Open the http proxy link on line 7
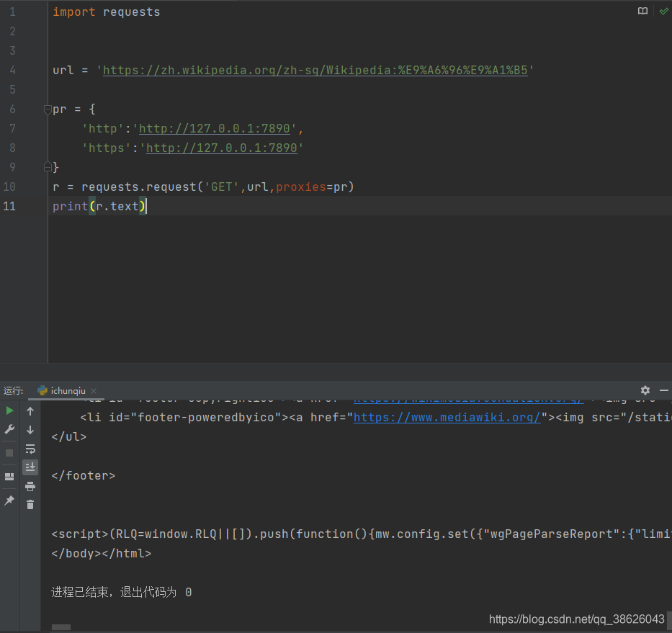Screen dimensions: 672x633 click(x=215, y=128)
